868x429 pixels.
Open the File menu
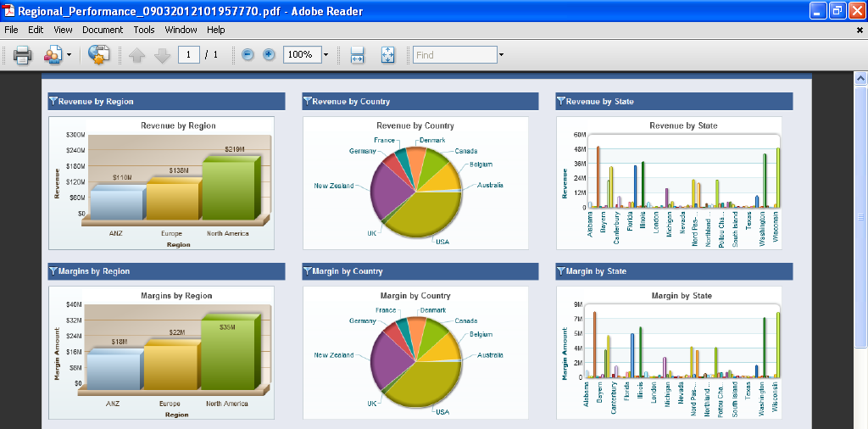11,30
